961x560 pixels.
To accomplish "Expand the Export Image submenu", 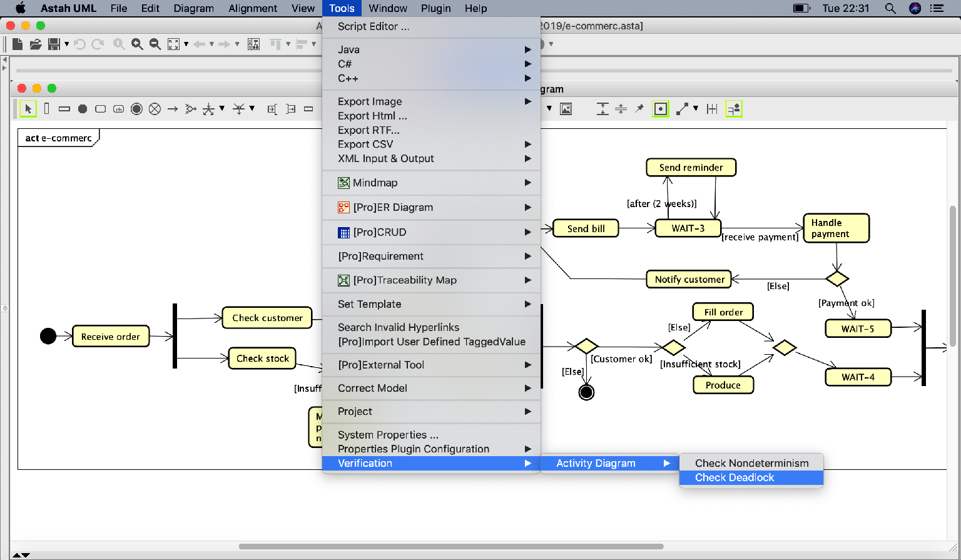I will 431,101.
